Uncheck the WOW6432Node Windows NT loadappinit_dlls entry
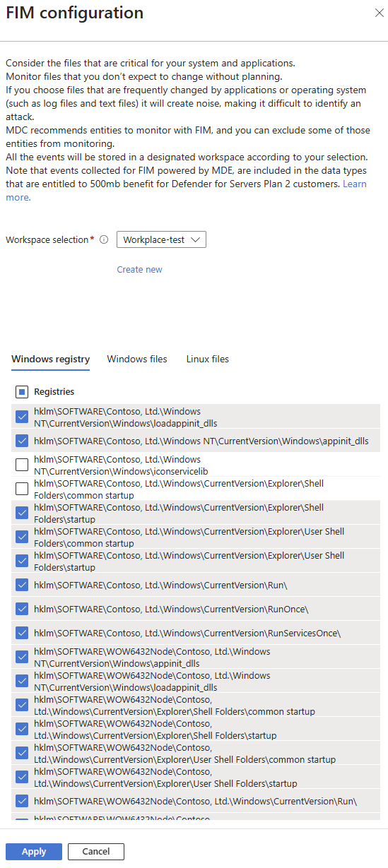388x868 pixels. point(21,681)
